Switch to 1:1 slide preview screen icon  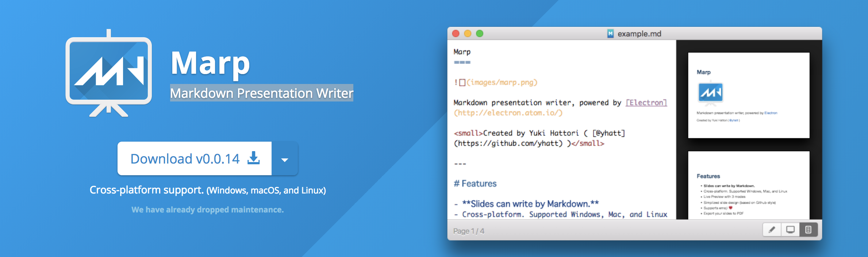pos(790,230)
